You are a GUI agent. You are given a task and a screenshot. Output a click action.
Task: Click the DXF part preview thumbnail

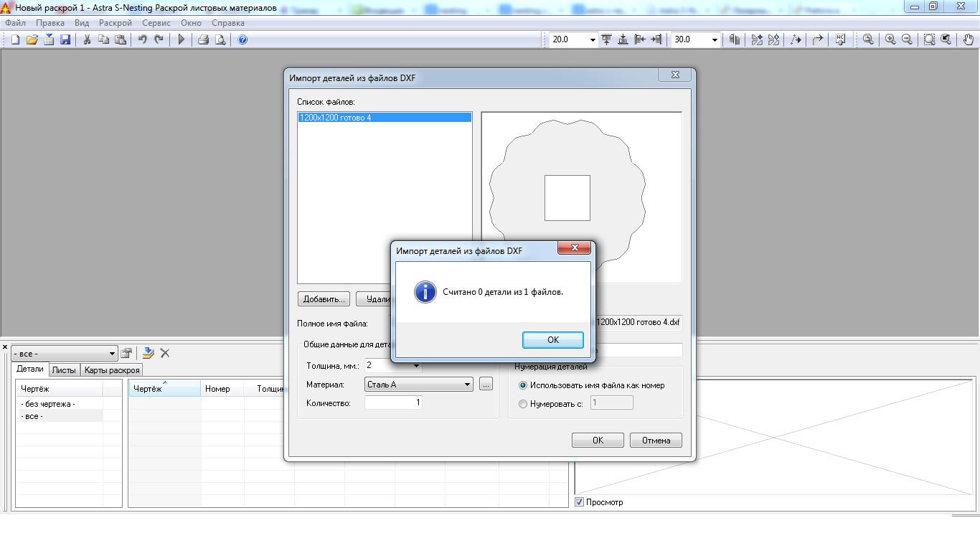tap(581, 197)
